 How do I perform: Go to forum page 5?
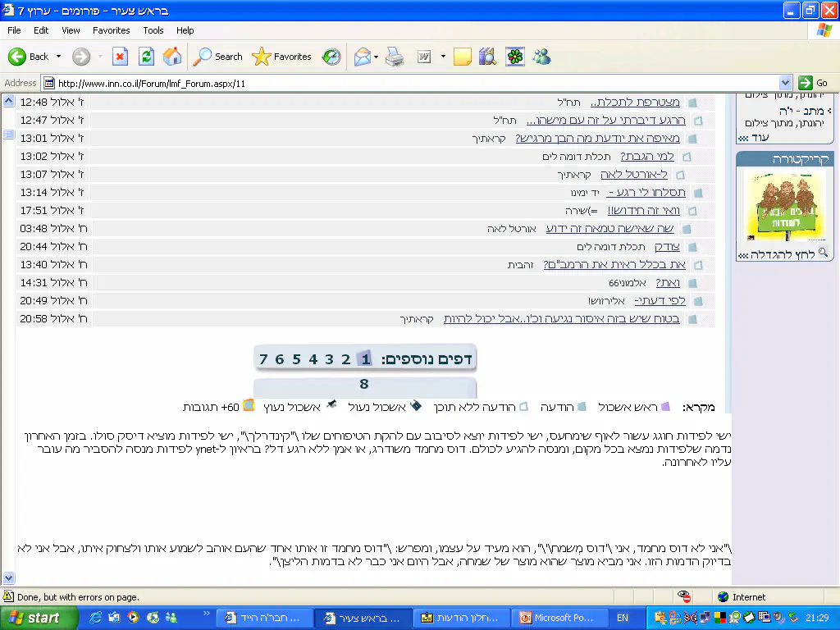[x=296, y=359]
